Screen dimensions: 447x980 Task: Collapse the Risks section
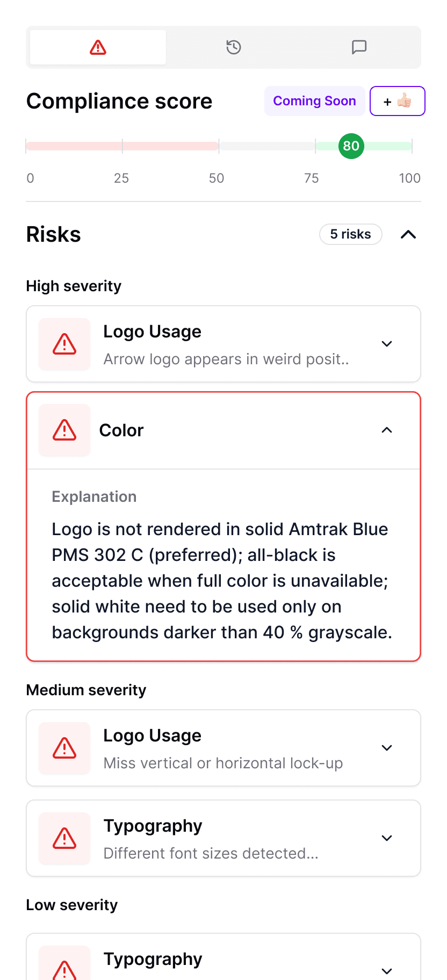pyautogui.click(x=408, y=234)
